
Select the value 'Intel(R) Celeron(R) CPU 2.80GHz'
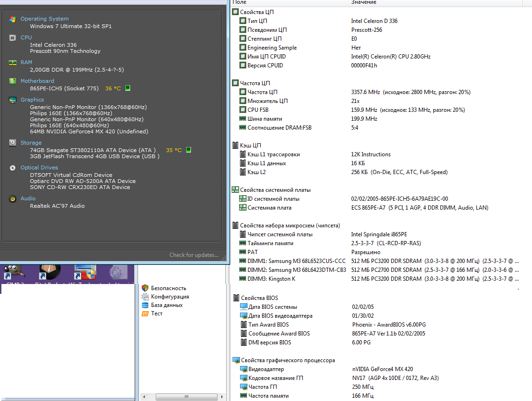pos(391,57)
